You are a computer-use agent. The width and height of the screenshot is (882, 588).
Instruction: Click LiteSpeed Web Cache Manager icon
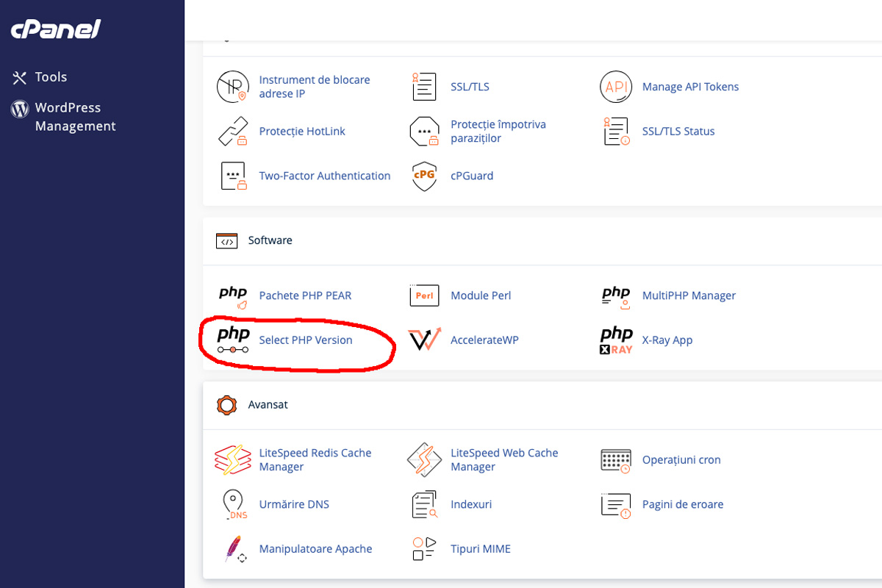coord(424,460)
